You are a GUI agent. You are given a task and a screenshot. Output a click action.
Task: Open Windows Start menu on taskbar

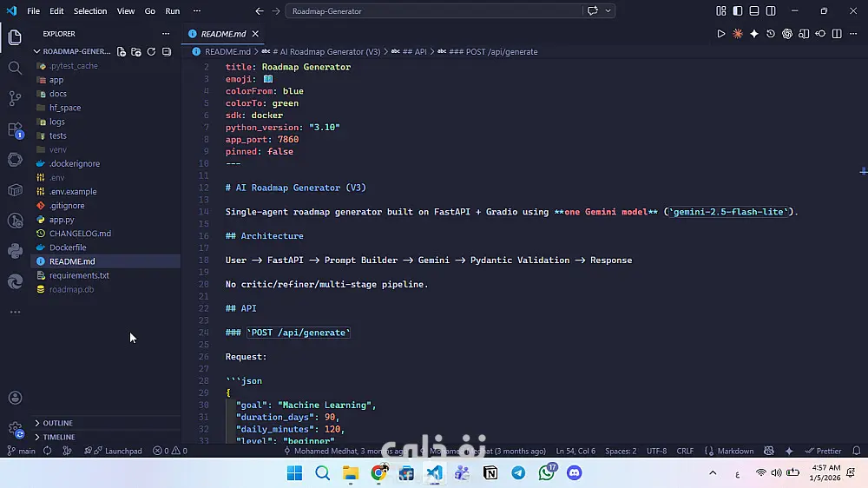pyautogui.click(x=294, y=473)
